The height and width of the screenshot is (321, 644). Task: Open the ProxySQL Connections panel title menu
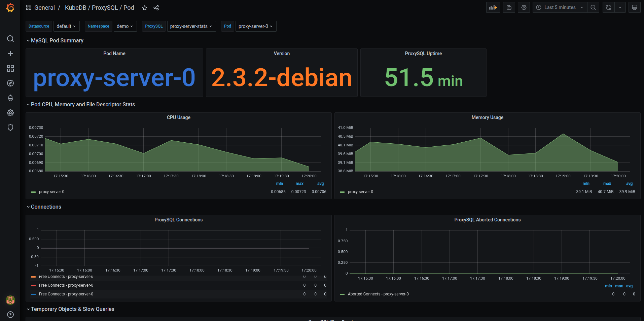(179, 220)
